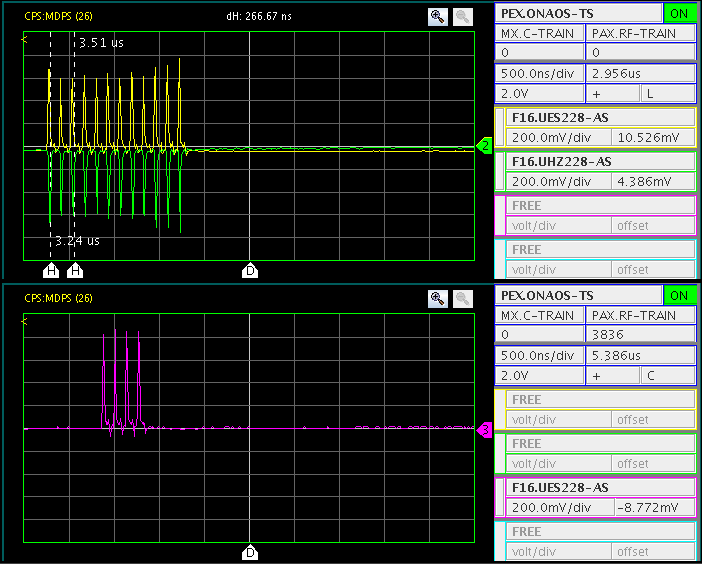The height and width of the screenshot is (564, 702).
Task: Open top PEX.ONAOS-TS trigger selector
Action: (x=578, y=13)
